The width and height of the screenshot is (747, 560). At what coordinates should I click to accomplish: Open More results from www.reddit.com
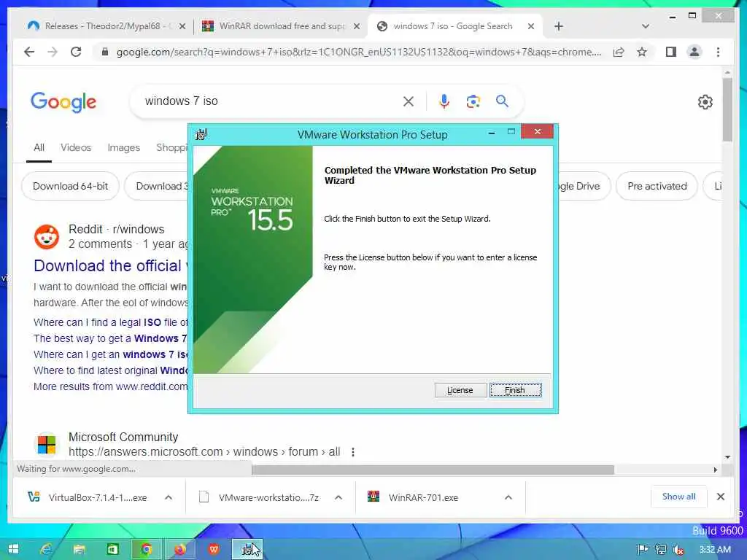[111, 386]
